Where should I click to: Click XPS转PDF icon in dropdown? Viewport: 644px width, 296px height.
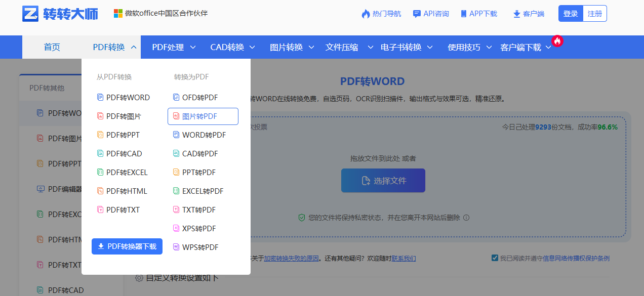(176, 229)
